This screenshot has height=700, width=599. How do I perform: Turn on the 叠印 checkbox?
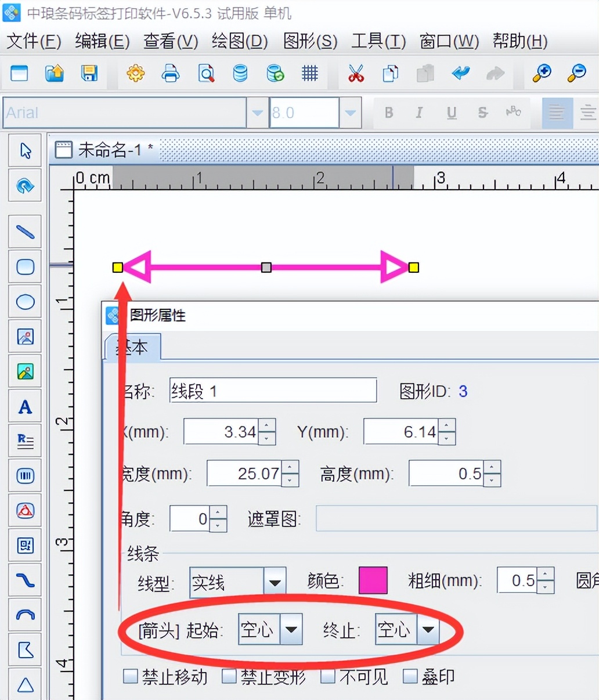pos(411,676)
